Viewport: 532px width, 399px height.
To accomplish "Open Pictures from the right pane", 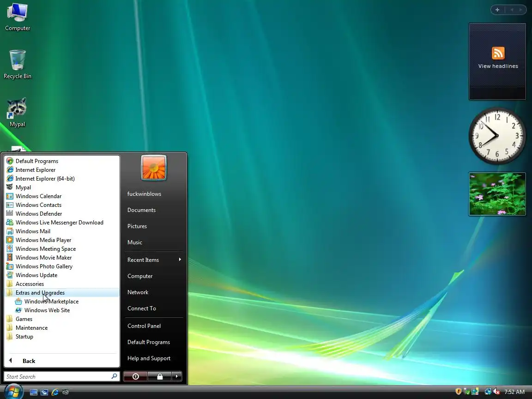I will click(x=154, y=226).
